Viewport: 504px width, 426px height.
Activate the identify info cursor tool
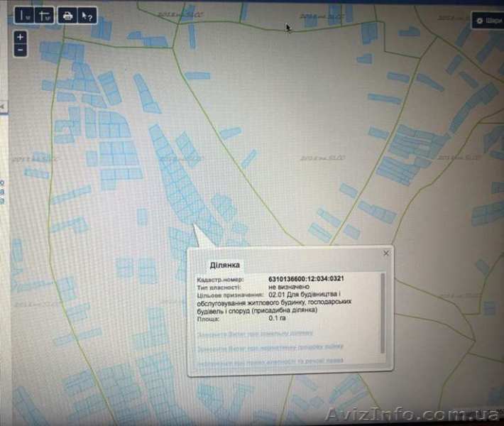coord(87,15)
